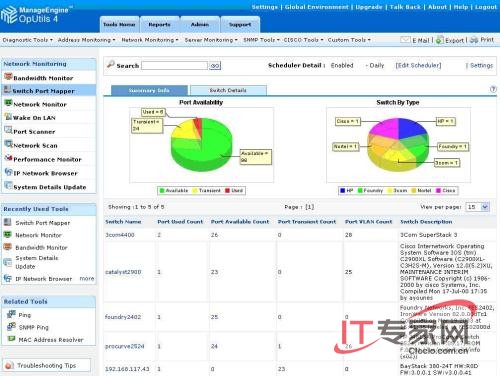Sort by Switch Name column header
Screen dimensions: 500x376
coord(123,222)
